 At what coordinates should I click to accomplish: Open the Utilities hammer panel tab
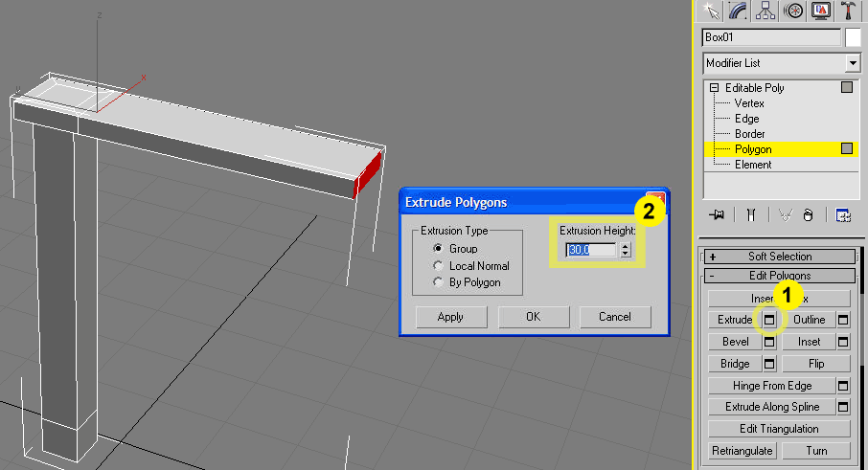(x=848, y=11)
